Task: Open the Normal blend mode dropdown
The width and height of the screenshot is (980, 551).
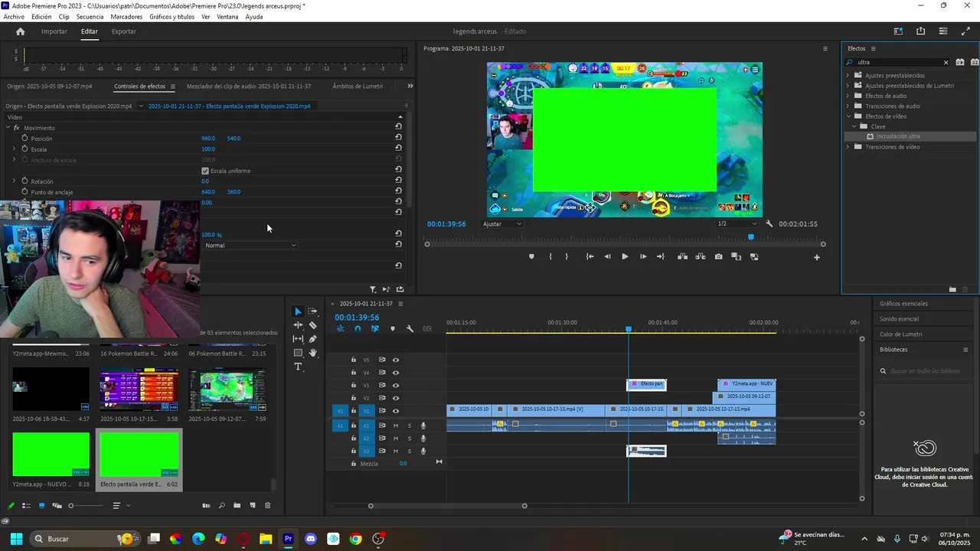Action: pyautogui.click(x=250, y=245)
